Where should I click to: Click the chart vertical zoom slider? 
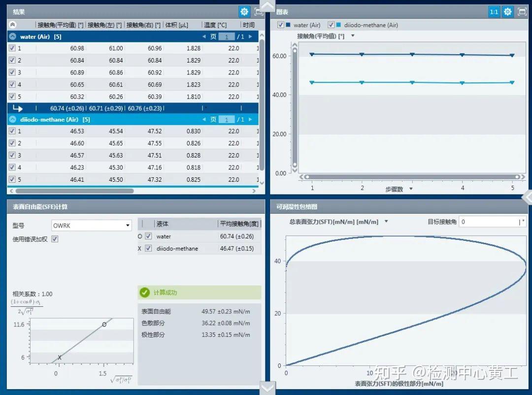pos(295,108)
